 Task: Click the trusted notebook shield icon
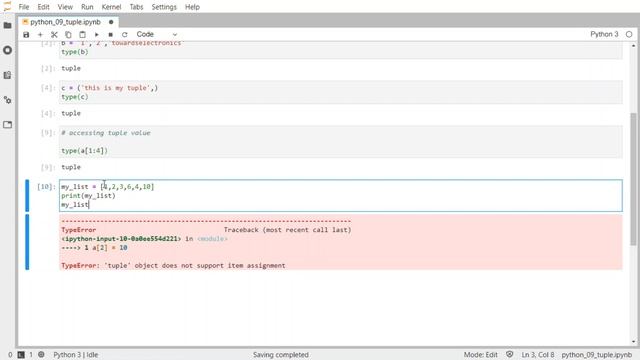[509, 355]
